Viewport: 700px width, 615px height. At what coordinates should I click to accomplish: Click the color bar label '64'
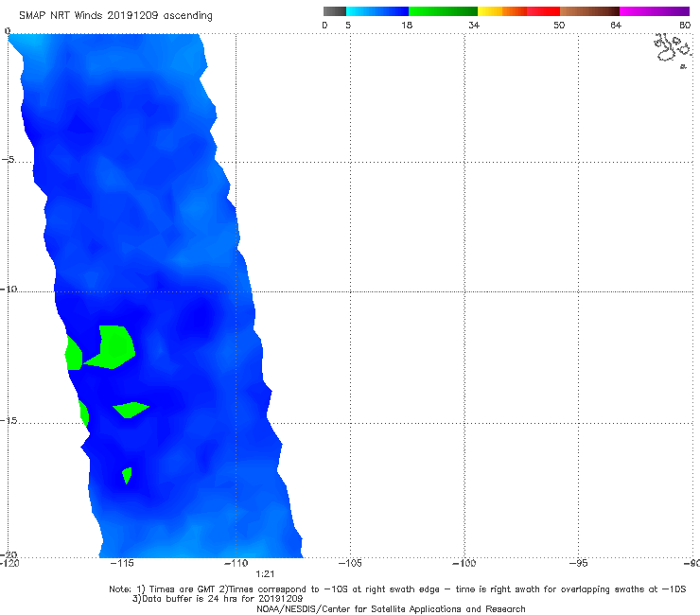616,25
